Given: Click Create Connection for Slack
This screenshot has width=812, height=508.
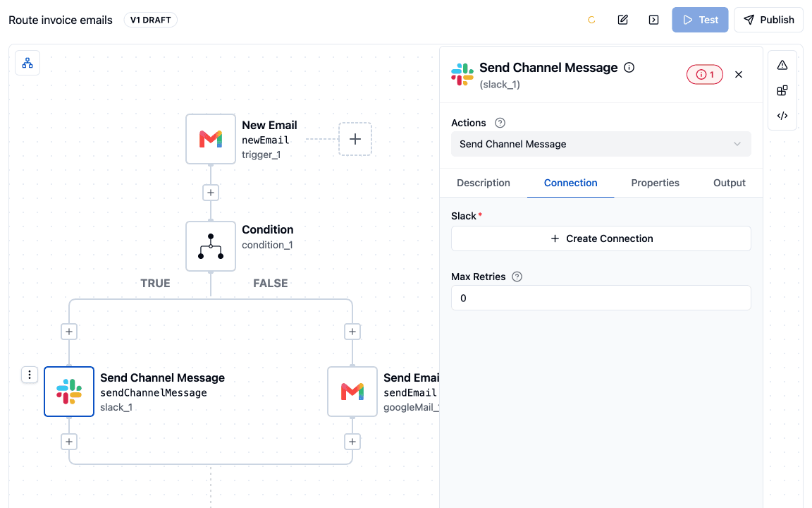Looking at the screenshot, I should coord(601,238).
